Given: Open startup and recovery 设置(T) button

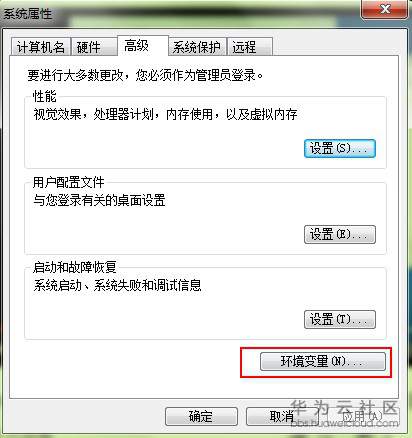Looking at the screenshot, I should (x=339, y=320).
